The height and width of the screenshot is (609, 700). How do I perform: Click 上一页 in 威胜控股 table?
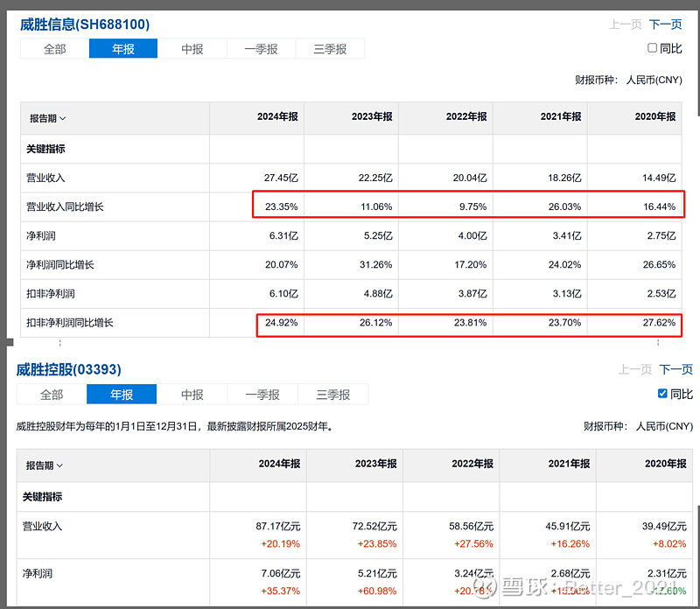635,370
